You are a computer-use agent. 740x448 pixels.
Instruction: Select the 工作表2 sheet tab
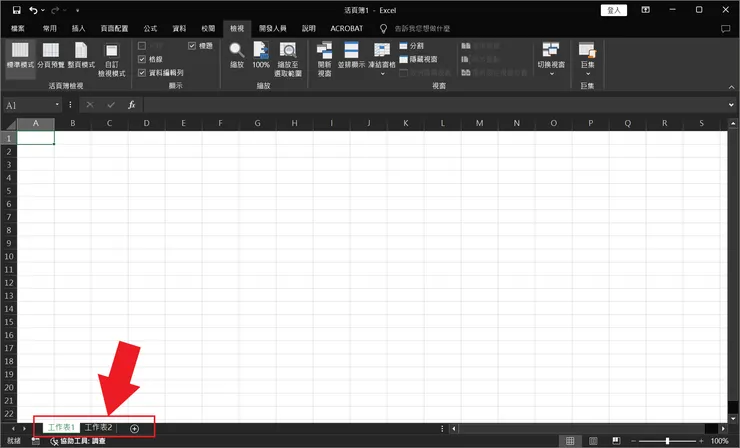coord(98,427)
